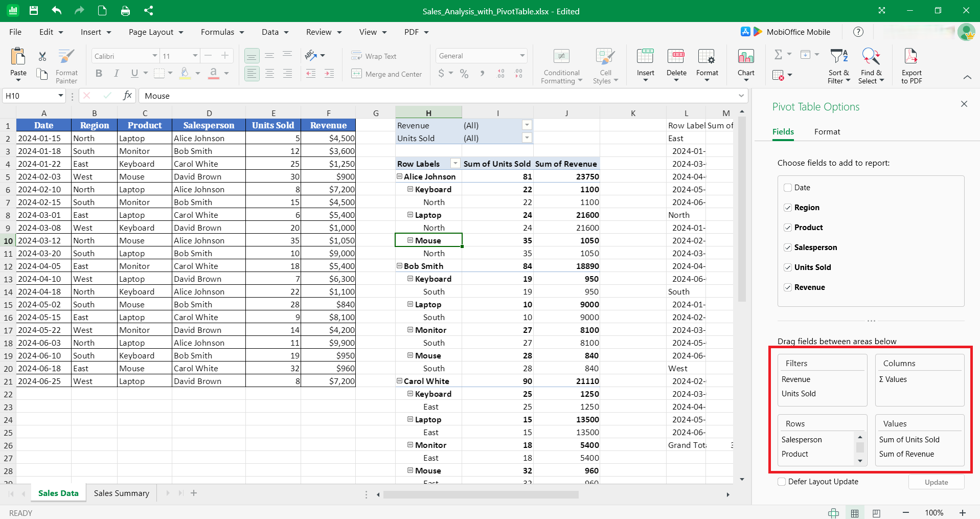Open the Row Labels filter dropdown

[x=455, y=164]
